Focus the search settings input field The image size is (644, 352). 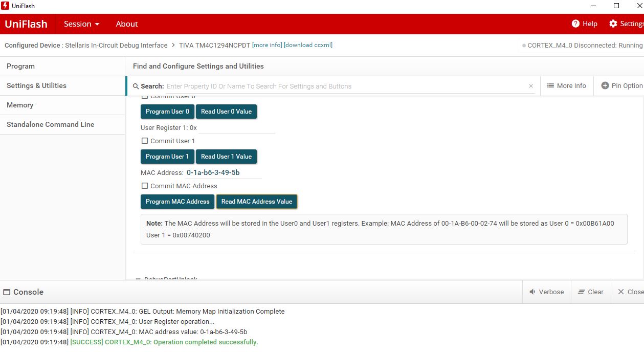point(345,86)
